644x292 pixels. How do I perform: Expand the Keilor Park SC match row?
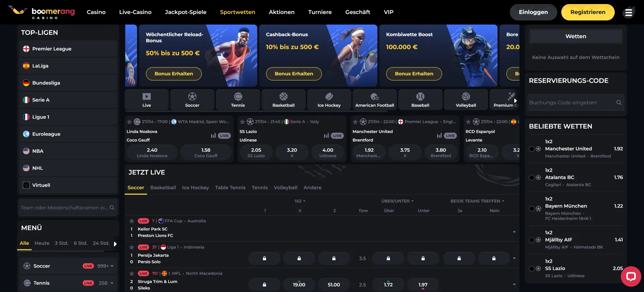pos(514,232)
